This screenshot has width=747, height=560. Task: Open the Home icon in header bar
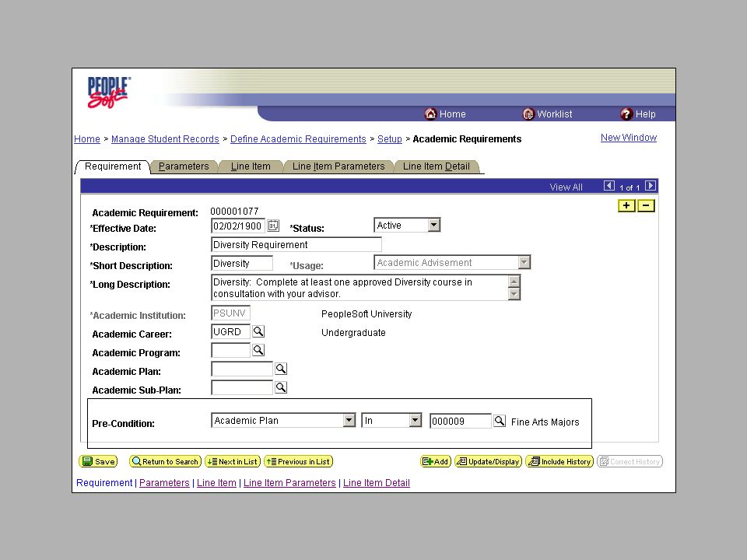point(430,114)
